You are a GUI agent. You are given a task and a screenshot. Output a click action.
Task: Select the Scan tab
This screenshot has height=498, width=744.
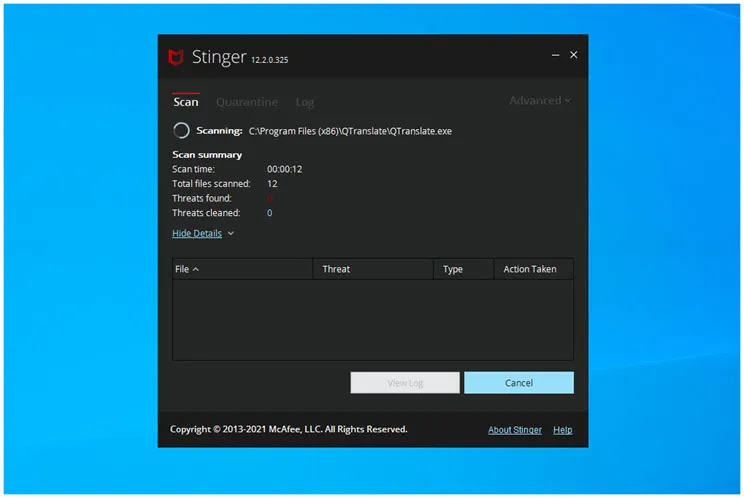[x=186, y=101]
